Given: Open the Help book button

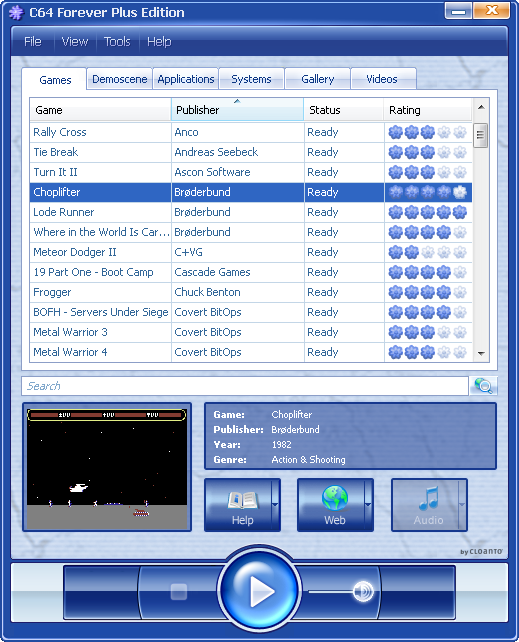Looking at the screenshot, I should (x=238, y=505).
